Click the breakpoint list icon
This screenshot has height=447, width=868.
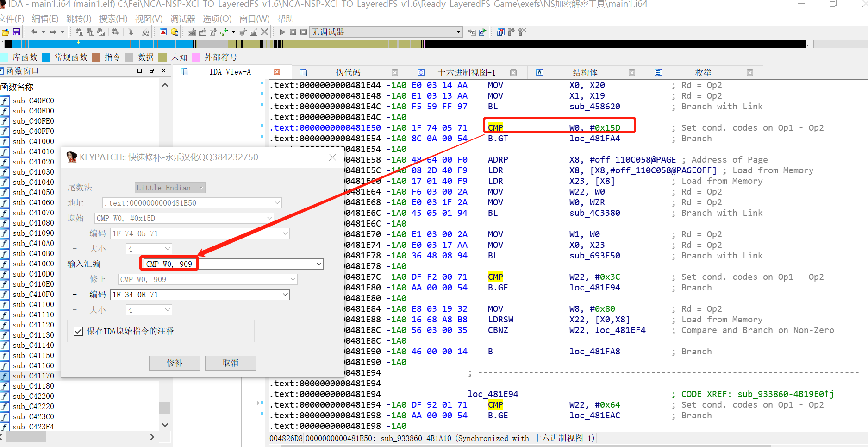tap(501, 32)
